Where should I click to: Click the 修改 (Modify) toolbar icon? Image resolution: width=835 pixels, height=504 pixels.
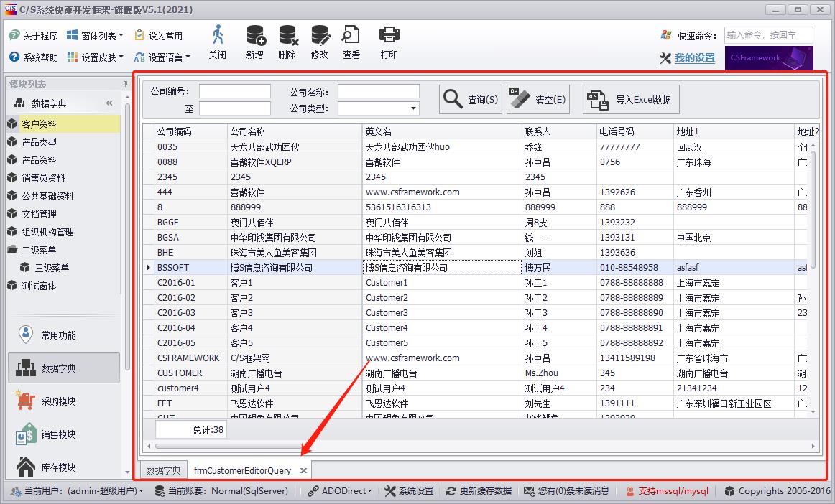(x=320, y=43)
